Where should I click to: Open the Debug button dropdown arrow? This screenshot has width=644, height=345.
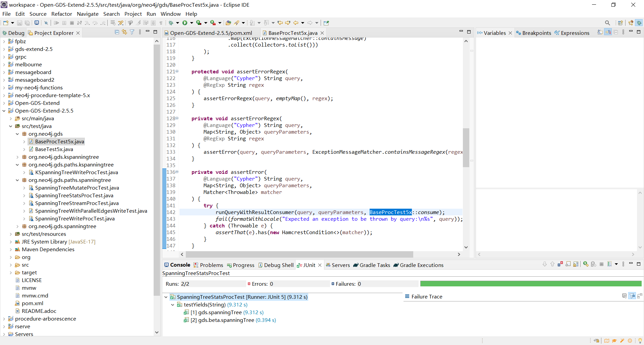pos(177,23)
